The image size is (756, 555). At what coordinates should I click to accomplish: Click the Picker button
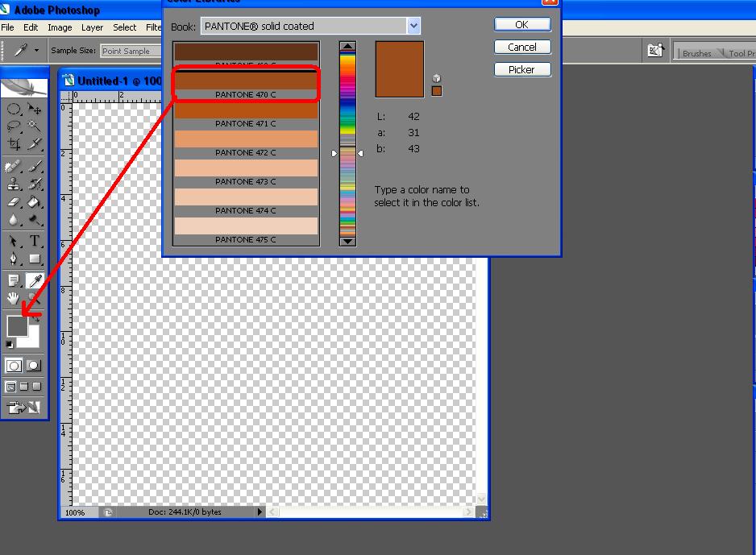tap(522, 70)
